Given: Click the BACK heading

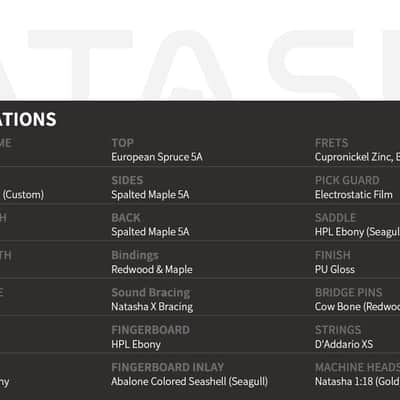Looking at the screenshot, I should click(x=126, y=218).
